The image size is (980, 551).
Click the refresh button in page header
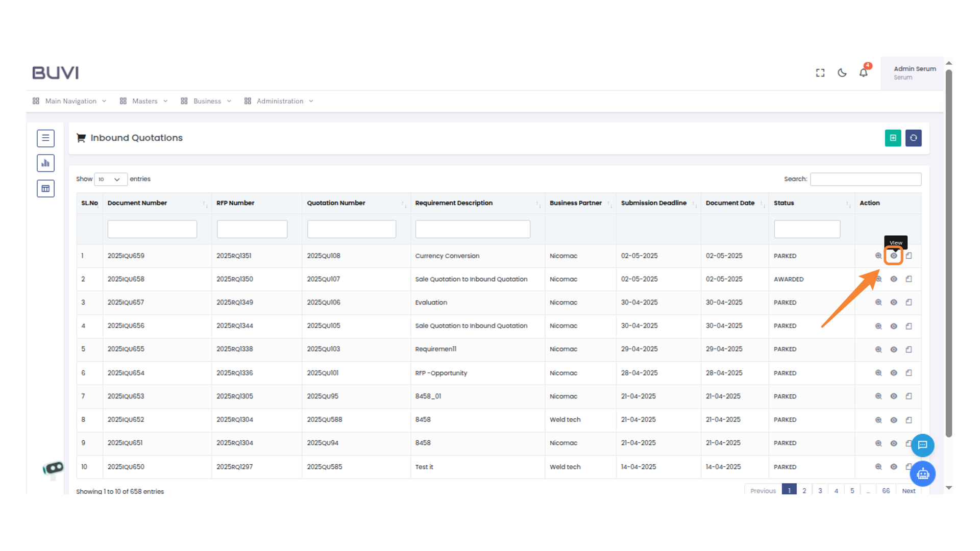[x=913, y=138]
